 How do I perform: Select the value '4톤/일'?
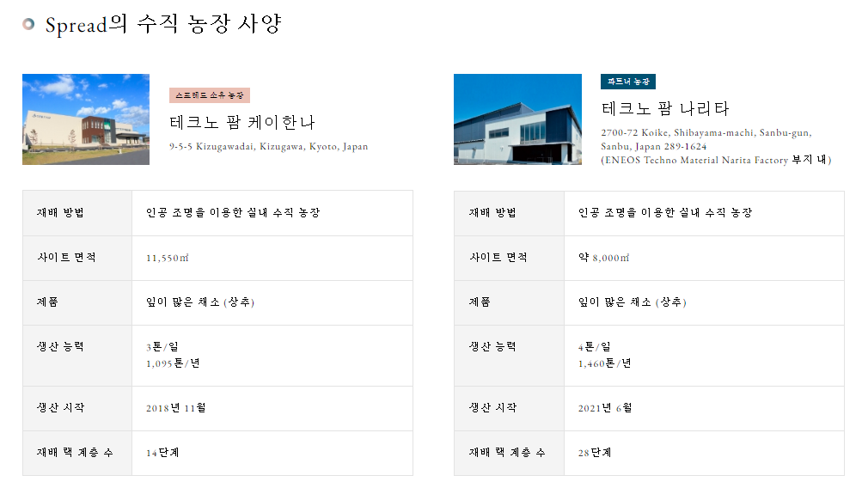595,347
